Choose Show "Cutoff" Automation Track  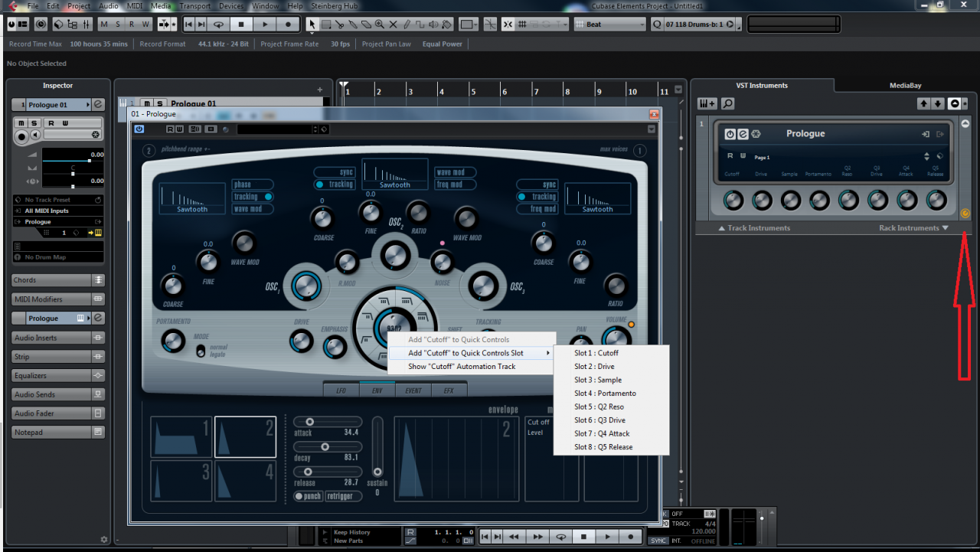click(x=470, y=367)
